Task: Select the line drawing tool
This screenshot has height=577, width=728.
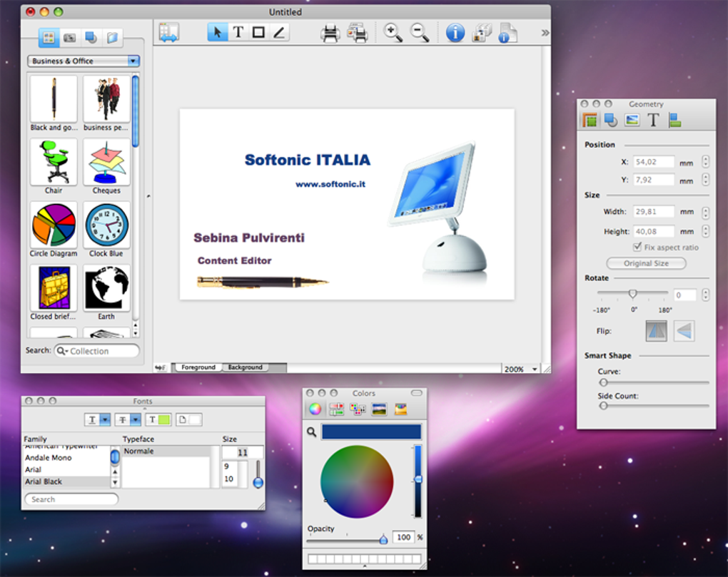Action: [279, 33]
